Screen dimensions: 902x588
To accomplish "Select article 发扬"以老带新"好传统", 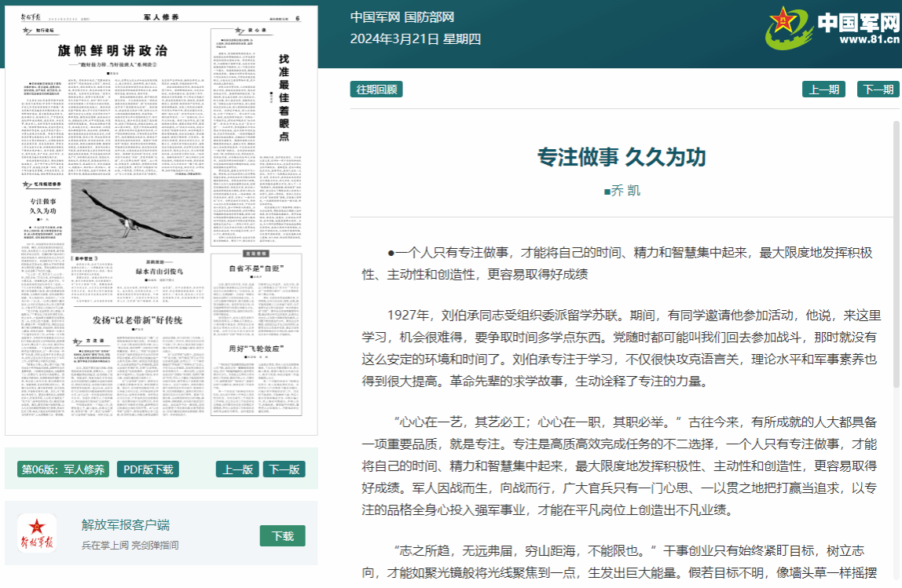I will tap(137, 320).
